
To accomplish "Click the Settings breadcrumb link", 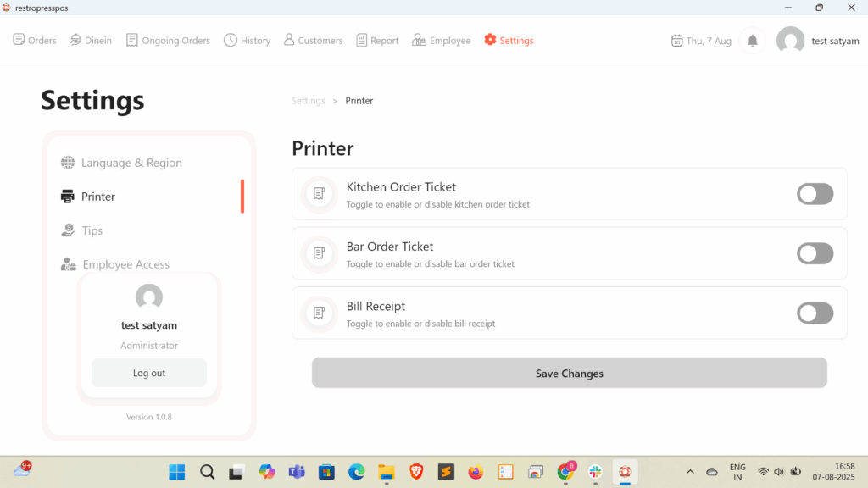I will pos(309,101).
